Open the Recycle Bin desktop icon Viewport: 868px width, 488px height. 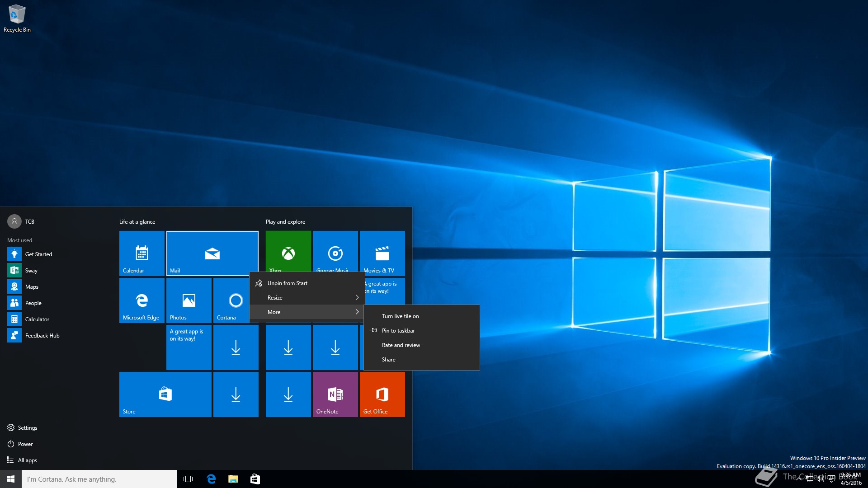coord(17,19)
